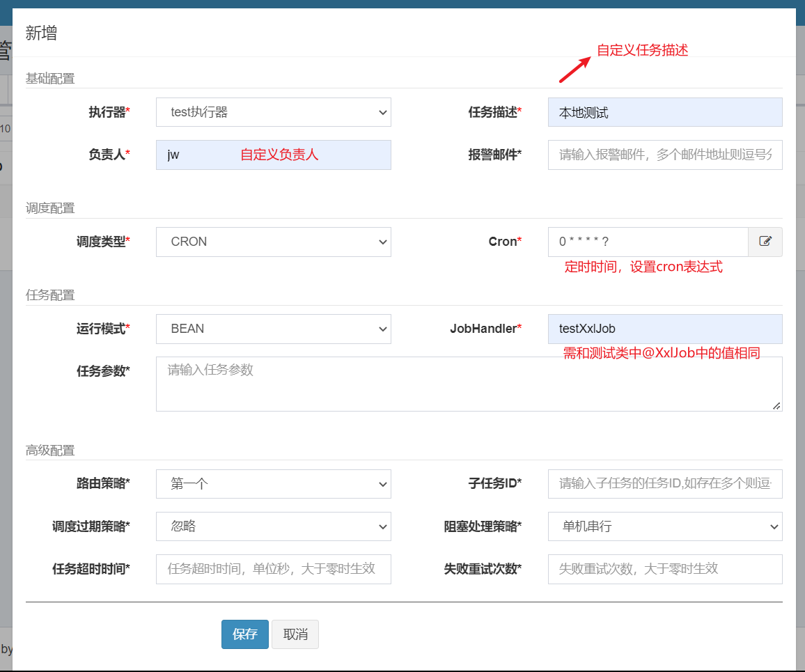Screen dimensions: 805x672
Task: Click the 子任务ID field label
Action: point(495,483)
